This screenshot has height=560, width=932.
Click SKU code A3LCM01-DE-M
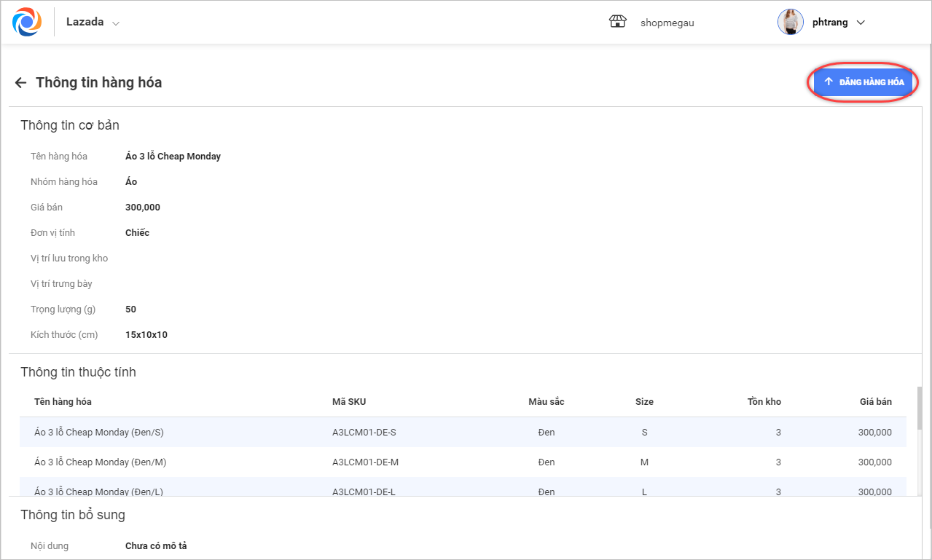(x=366, y=462)
